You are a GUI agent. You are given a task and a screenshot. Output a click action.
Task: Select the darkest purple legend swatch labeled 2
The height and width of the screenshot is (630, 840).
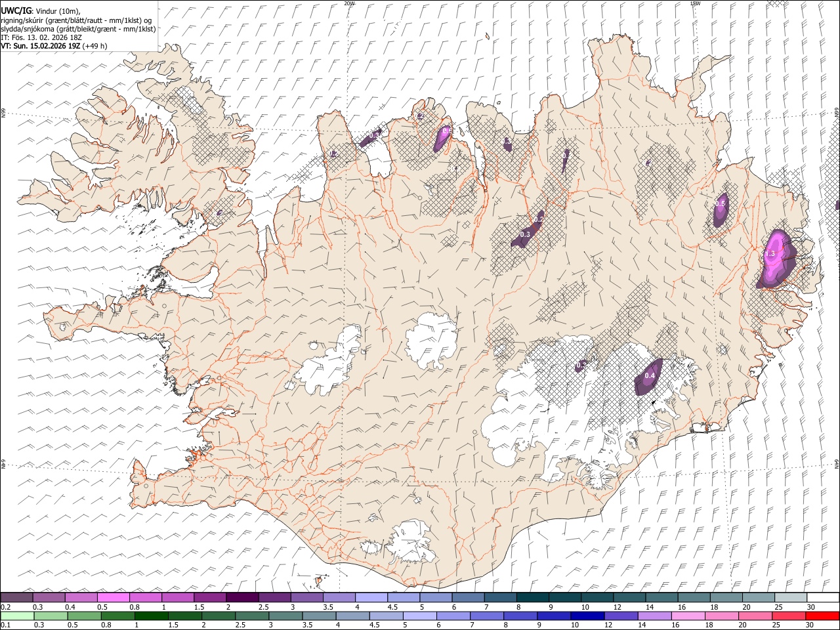coord(242,598)
